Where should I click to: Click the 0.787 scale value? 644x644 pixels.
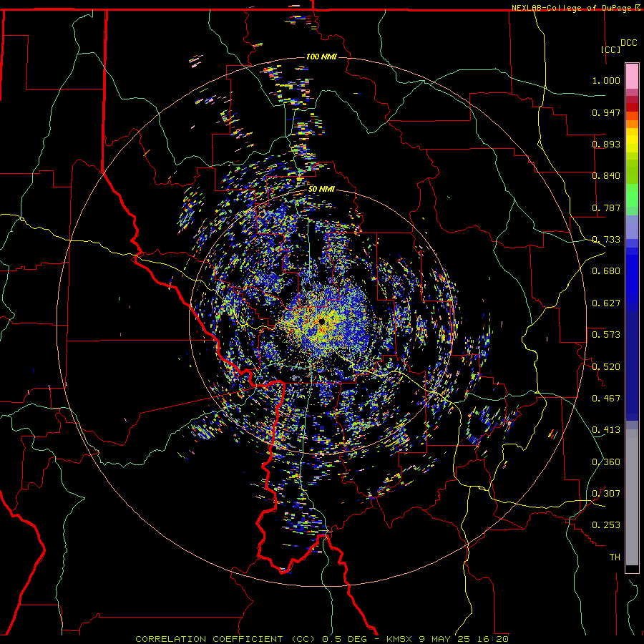pyautogui.click(x=606, y=208)
